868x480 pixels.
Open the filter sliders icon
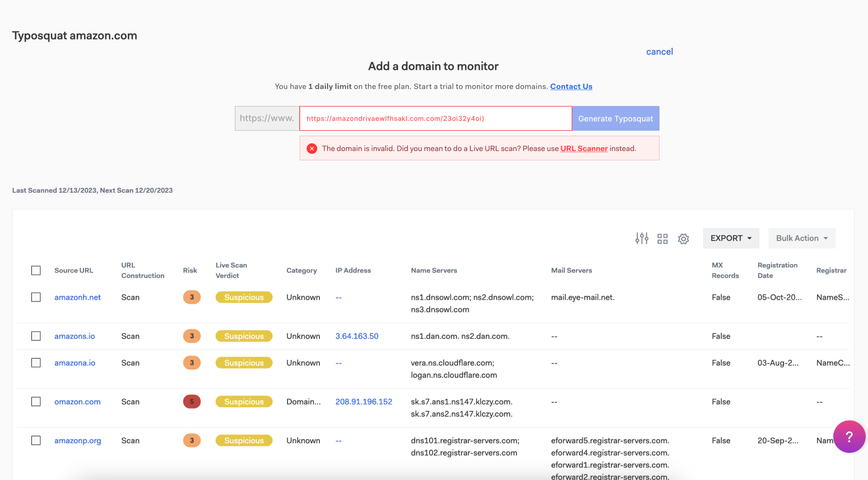point(642,238)
